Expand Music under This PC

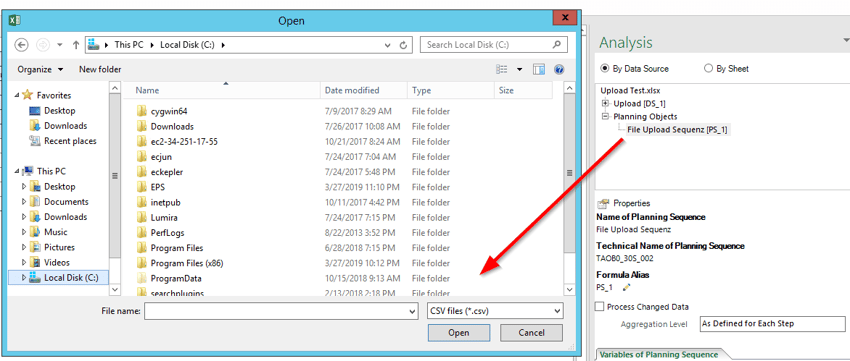24,232
